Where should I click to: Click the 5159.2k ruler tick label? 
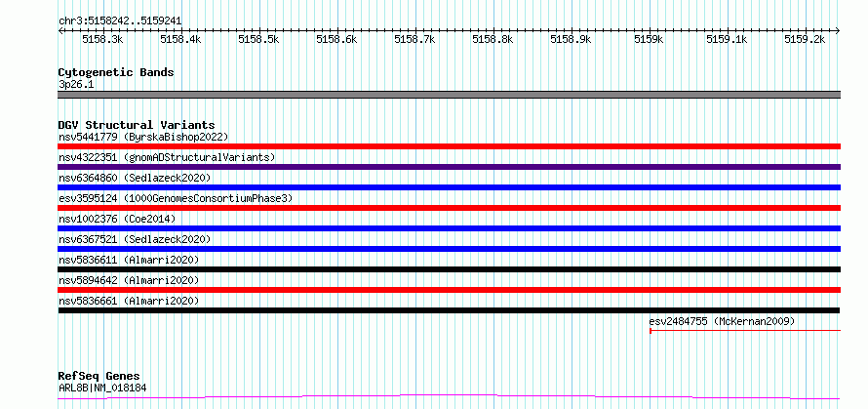pyautogui.click(x=805, y=39)
